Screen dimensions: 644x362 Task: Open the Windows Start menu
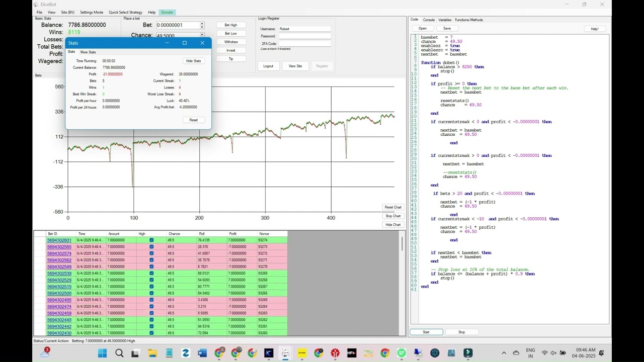click(102, 353)
